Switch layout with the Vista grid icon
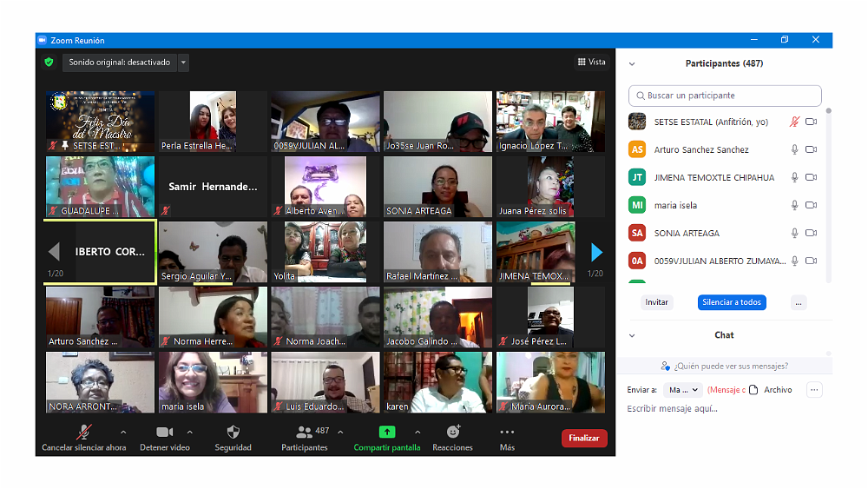Screen dimensions: 868x489 point(582,63)
